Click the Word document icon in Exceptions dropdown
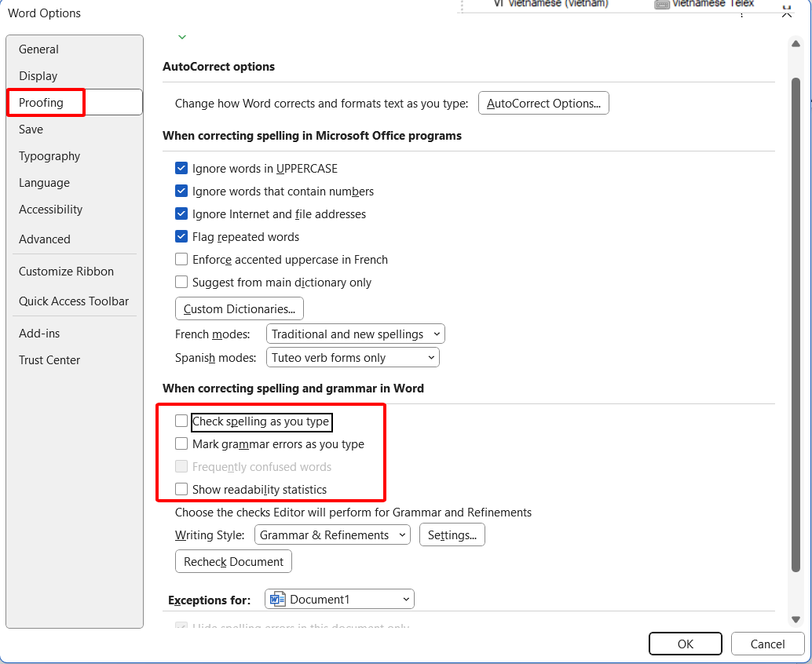 [278, 600]
